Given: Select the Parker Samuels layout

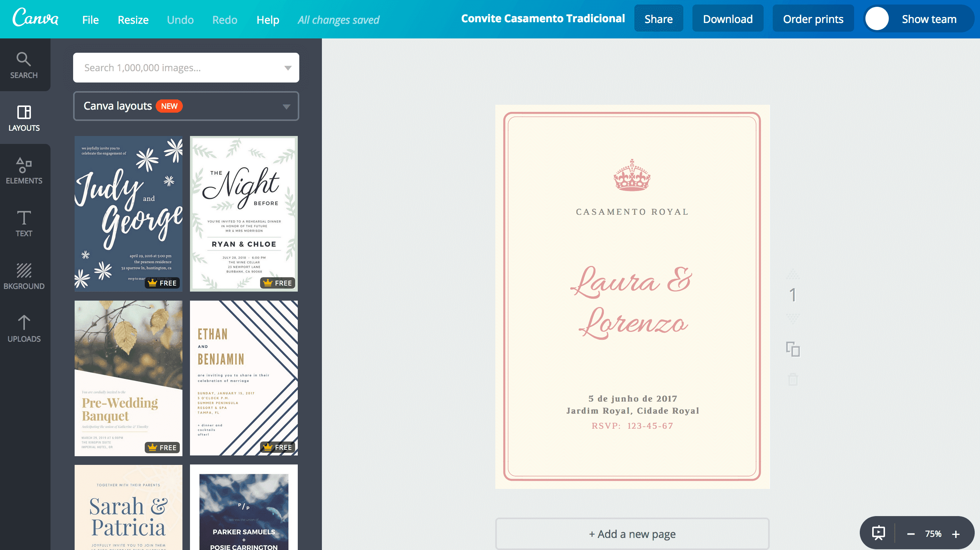Looking at the screenshot, I should pos(244,507).
